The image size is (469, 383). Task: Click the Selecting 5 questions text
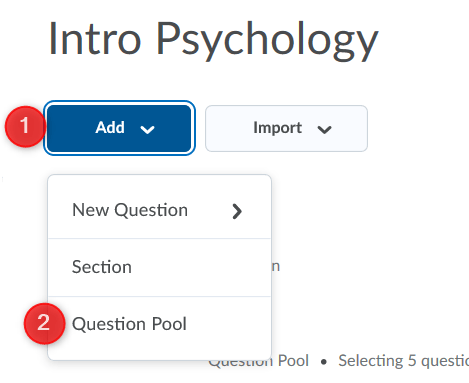pos(404,361)
